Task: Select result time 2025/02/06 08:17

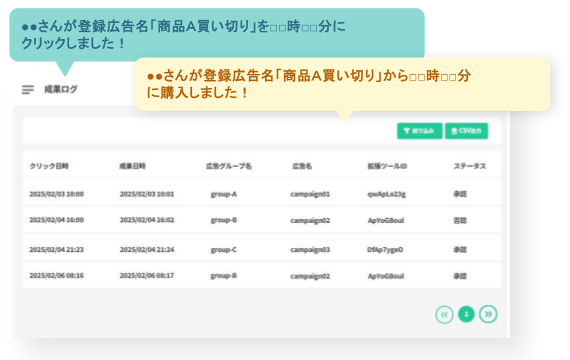Action: [147, 276]
